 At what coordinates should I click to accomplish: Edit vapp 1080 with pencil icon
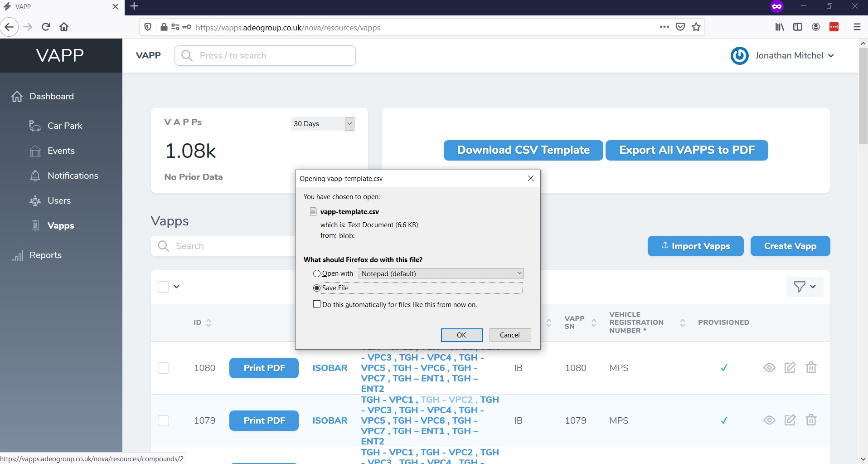pos(790,367)
